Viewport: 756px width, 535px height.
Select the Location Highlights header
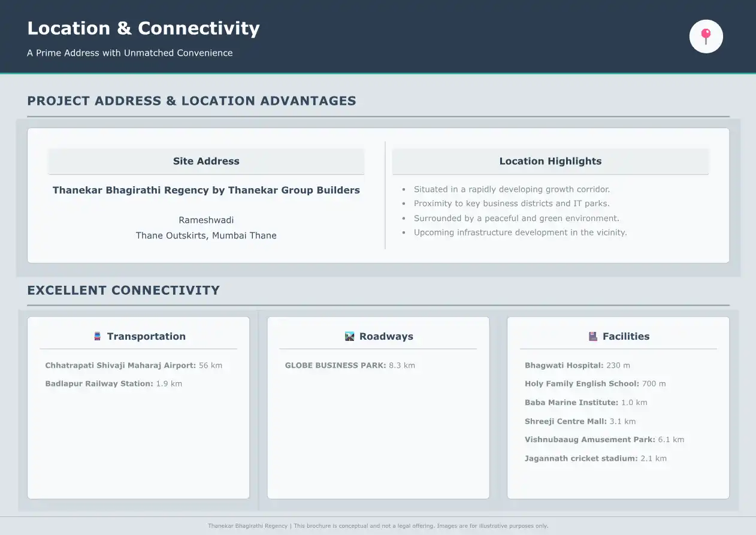point(550,161)
